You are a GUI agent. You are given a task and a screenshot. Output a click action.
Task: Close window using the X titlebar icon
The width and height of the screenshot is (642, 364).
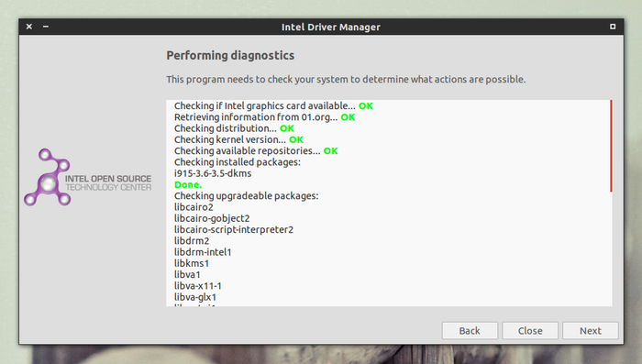tap(29, 27)
